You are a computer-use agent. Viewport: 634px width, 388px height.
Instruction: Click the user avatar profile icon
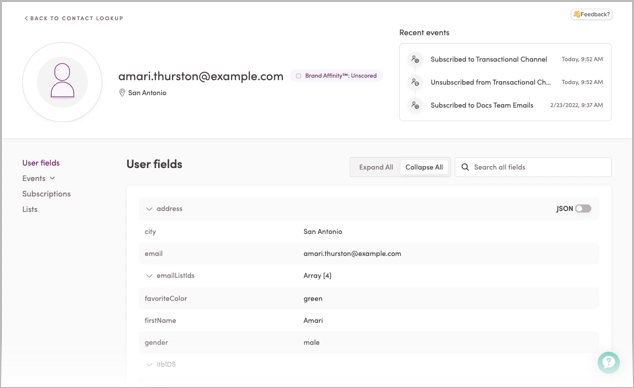62,82
